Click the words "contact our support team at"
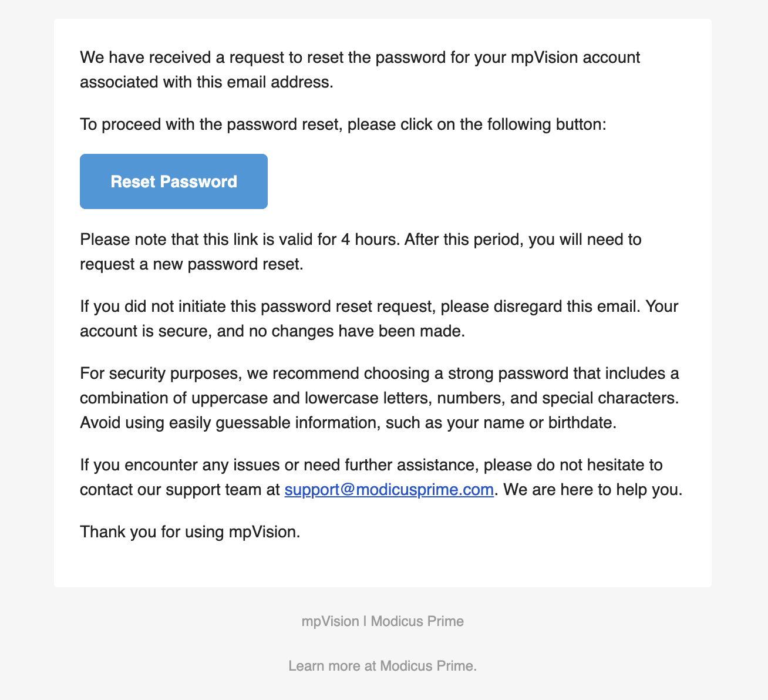This screenshot has width=768, height=700. coord(180,490)
